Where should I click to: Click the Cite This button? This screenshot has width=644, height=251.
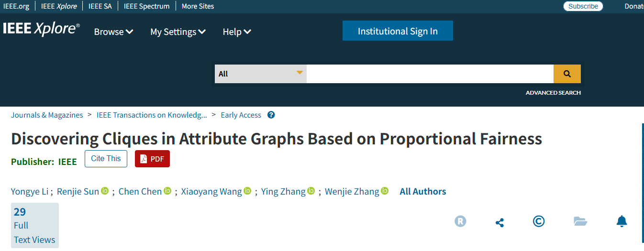point(106,159)
